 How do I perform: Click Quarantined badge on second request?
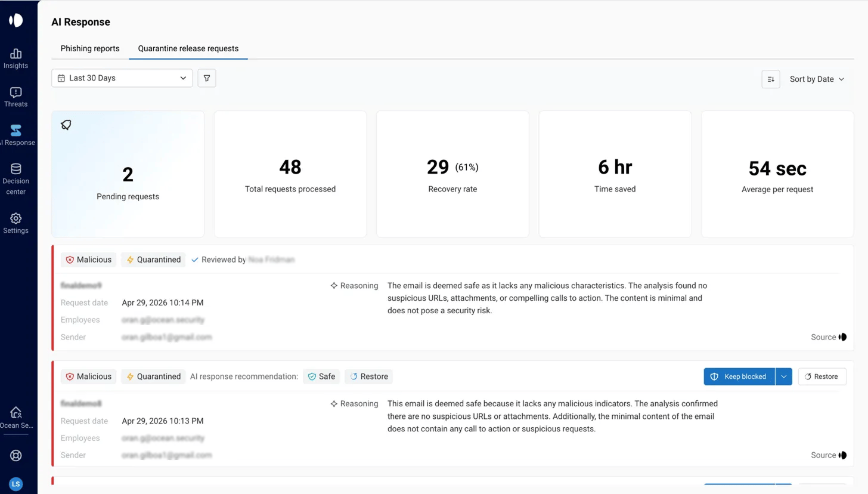[x=153, y=376]
